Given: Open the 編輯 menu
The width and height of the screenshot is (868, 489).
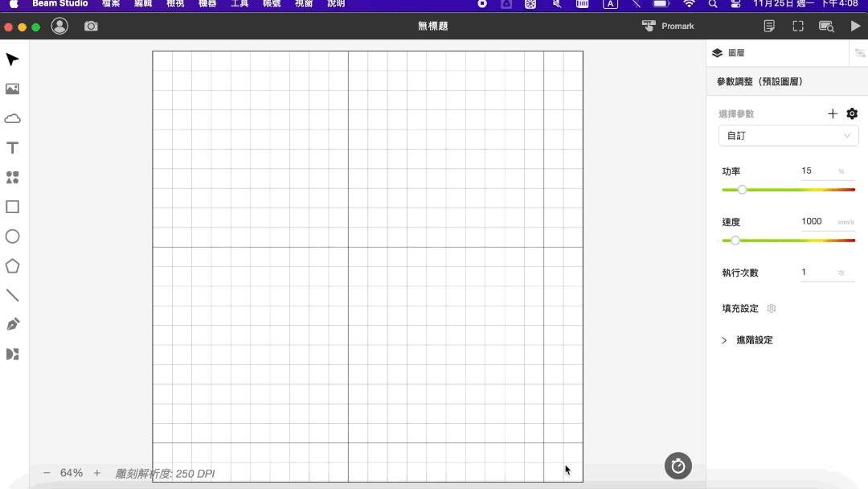Looking at the screenshot, I should pyautogui.click(x=143, y=3).
